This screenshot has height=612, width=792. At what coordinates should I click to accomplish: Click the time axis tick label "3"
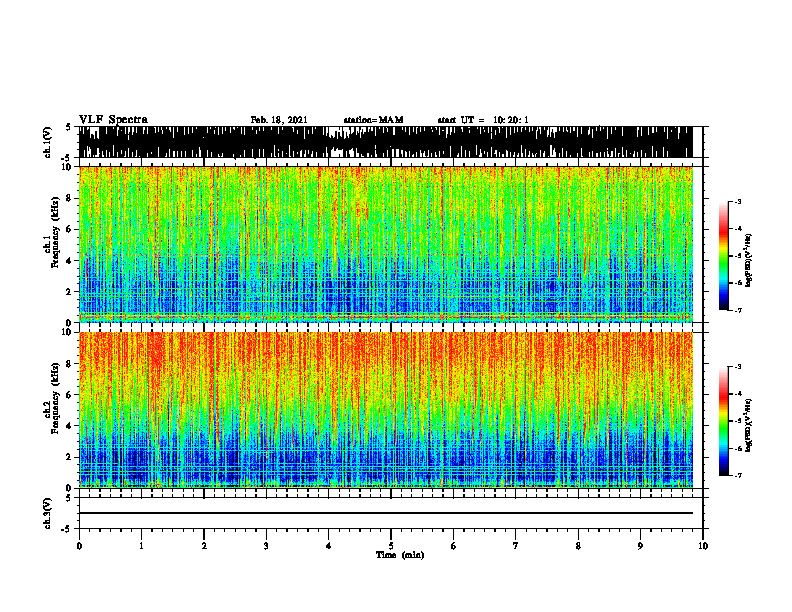point(266,546)
